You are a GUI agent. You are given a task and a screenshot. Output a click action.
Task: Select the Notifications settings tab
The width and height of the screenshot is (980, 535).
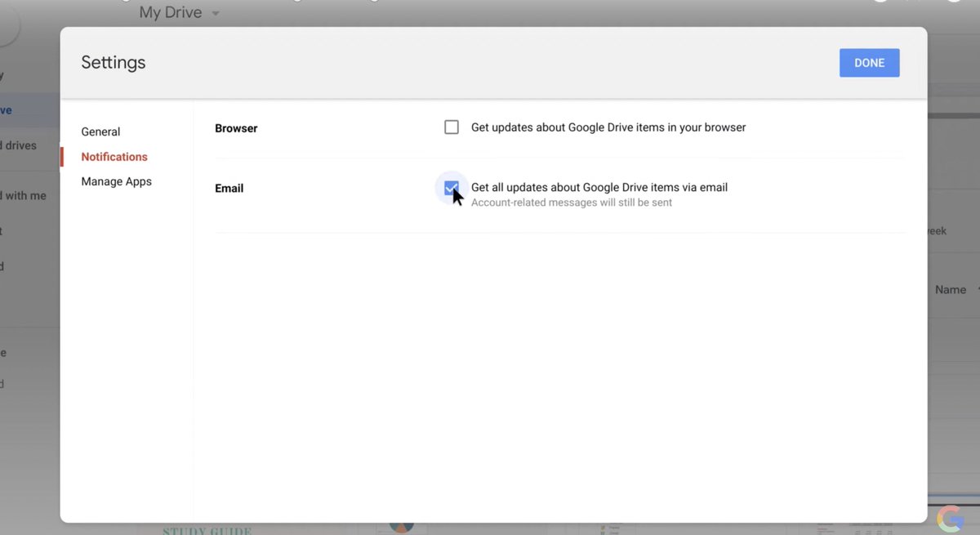coord(114,157)
